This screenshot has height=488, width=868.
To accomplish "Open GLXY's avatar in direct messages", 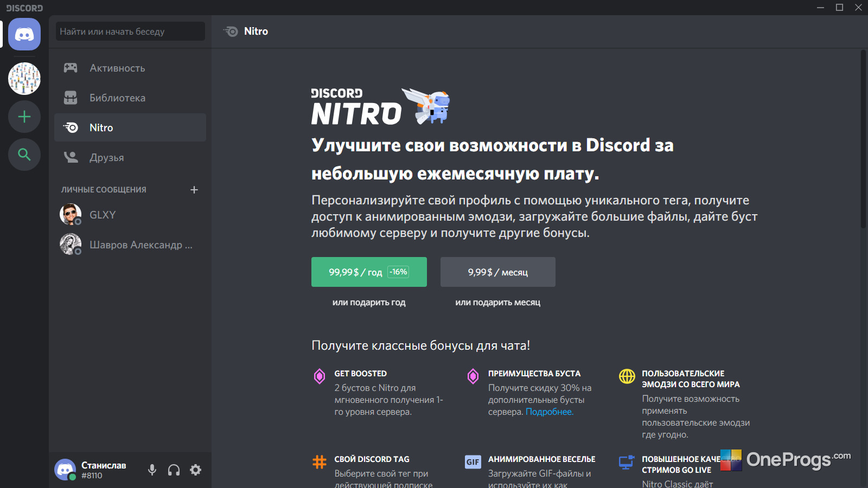I will tap(71, 215).
